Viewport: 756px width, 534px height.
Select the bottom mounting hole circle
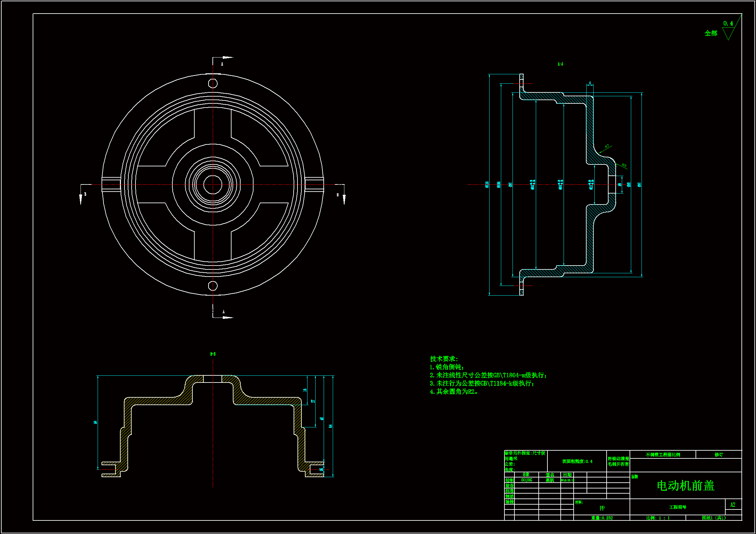coord(213,286)
